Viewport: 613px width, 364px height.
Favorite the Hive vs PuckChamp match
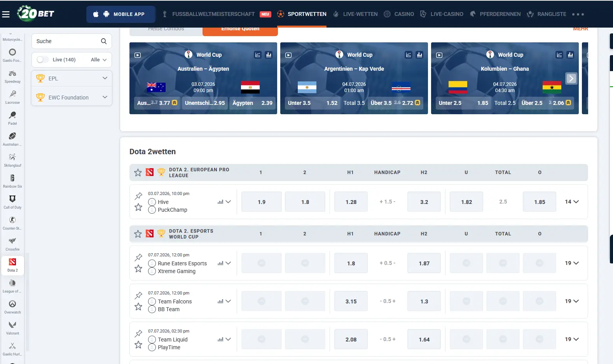[x=138, y=207]
